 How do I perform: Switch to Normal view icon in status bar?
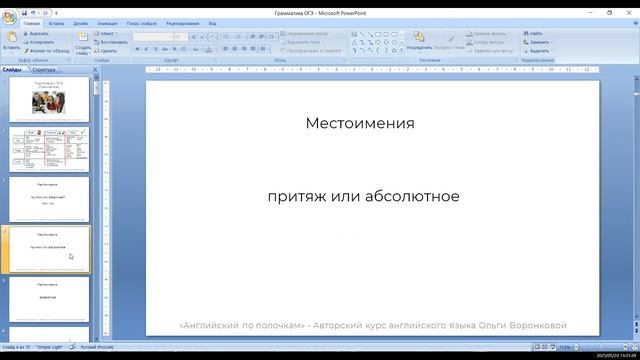(537, 347)
